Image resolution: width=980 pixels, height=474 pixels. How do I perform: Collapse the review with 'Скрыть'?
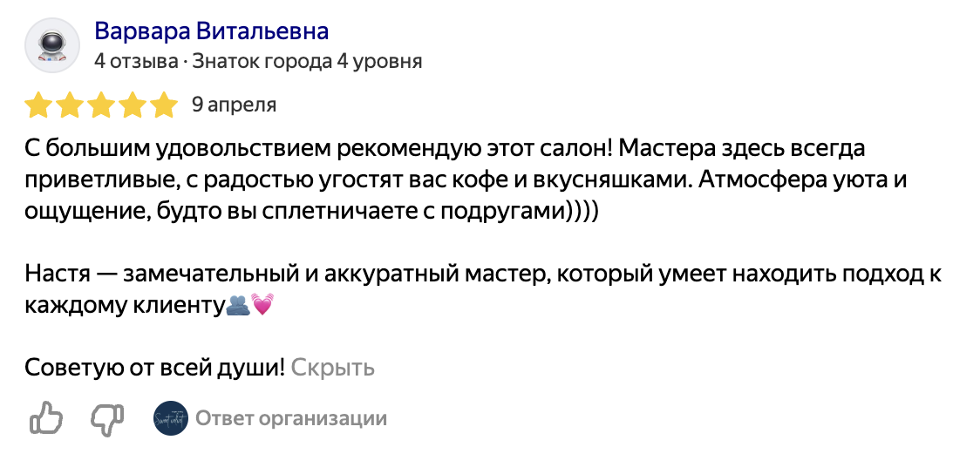pyautogui.click(x=332, y=368)
